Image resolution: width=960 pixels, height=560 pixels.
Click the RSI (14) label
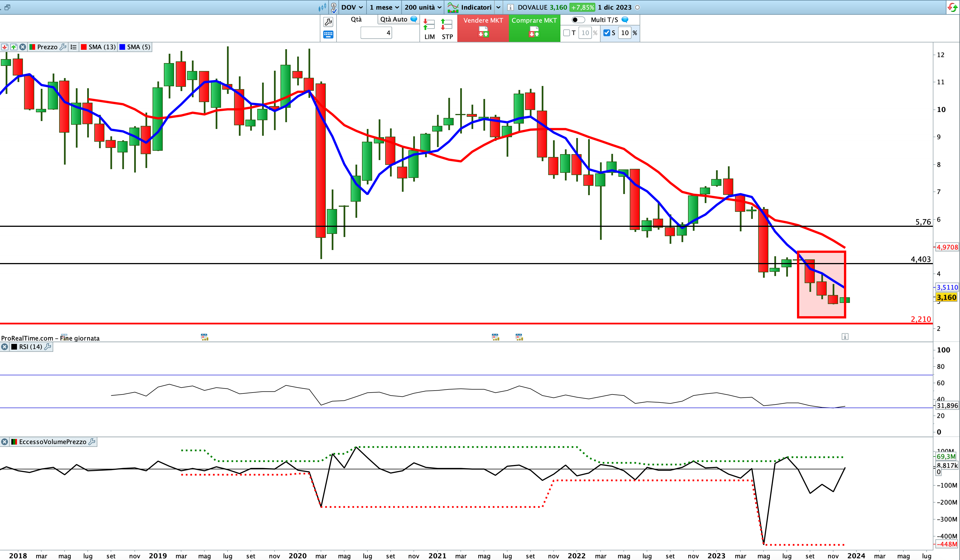(31, 347)
